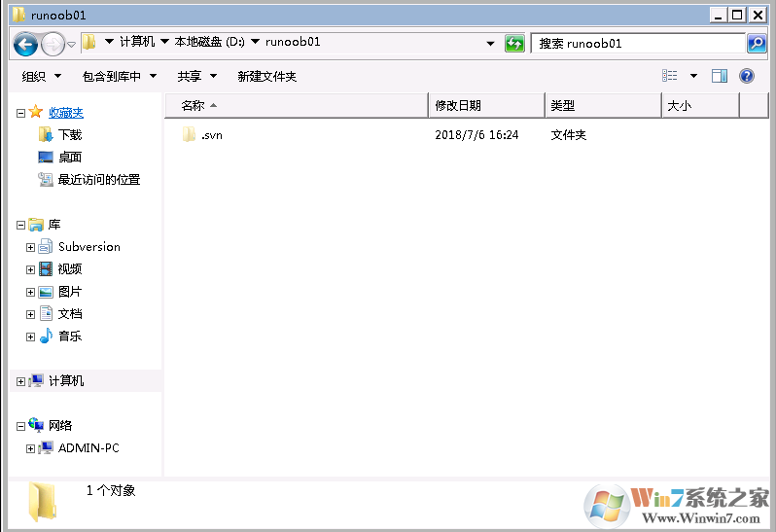The image size is (776, 532).
Task: Open 下载 in favorites
Action: 70,134
